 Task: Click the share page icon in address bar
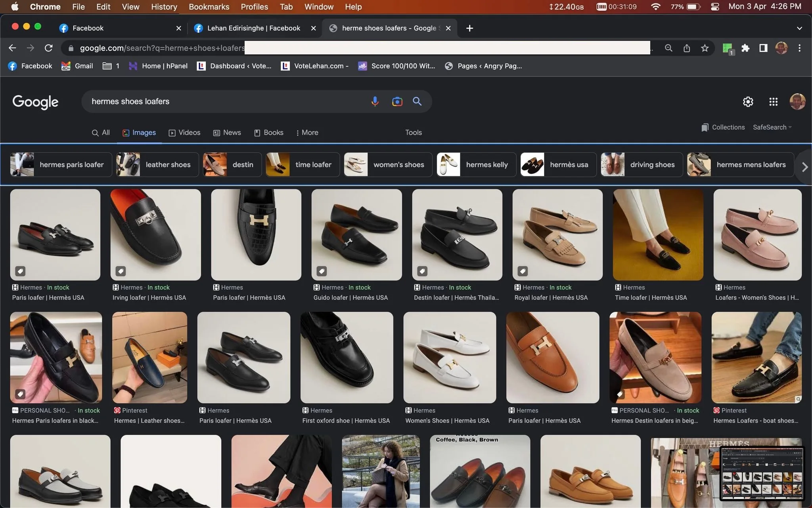[x=687, y=48]
